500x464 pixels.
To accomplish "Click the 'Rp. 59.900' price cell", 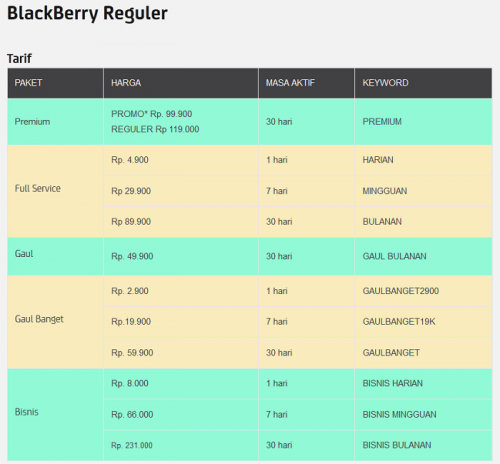I will point(181,353).
